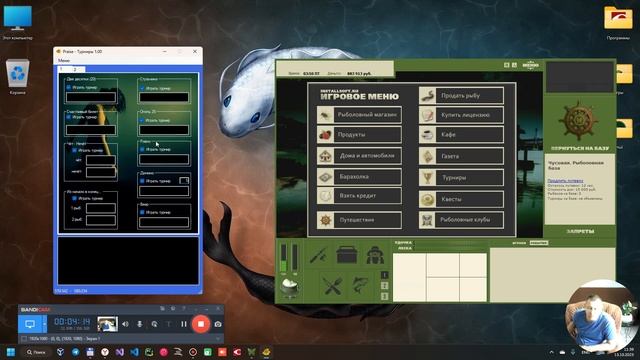Toggle the Играть турнир checkbox under Чет - Нечет
This screenshot has width=640, height=360.
[74, 150]
